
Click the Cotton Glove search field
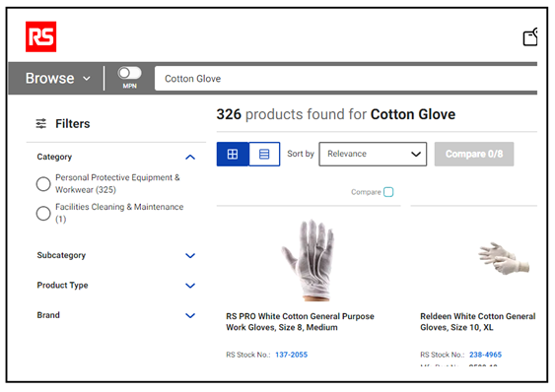(x=346, y=79)
